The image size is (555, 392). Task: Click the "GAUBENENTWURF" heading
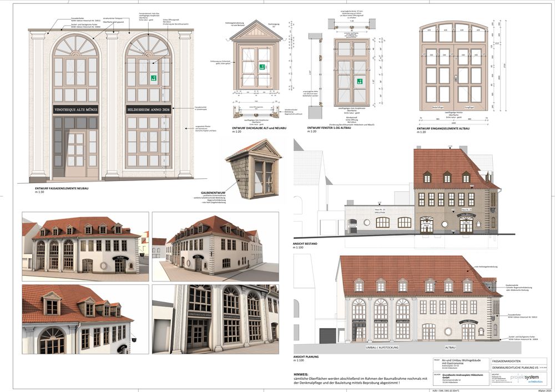[213, 193]
